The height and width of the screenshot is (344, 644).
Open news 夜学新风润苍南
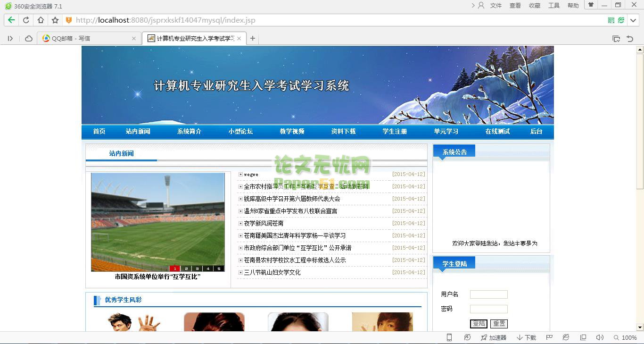(x=264, y=224)
